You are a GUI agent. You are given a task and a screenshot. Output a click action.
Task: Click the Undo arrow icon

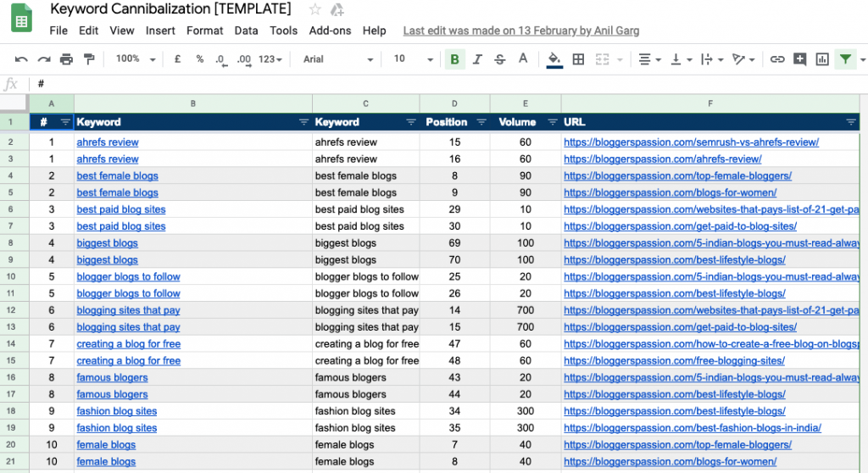[x=21, y=59]
